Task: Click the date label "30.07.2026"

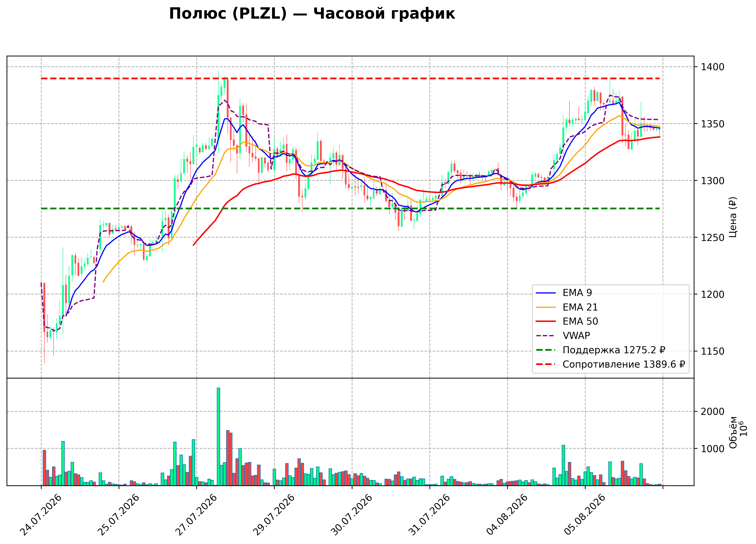Action: [x=351, y=515]
